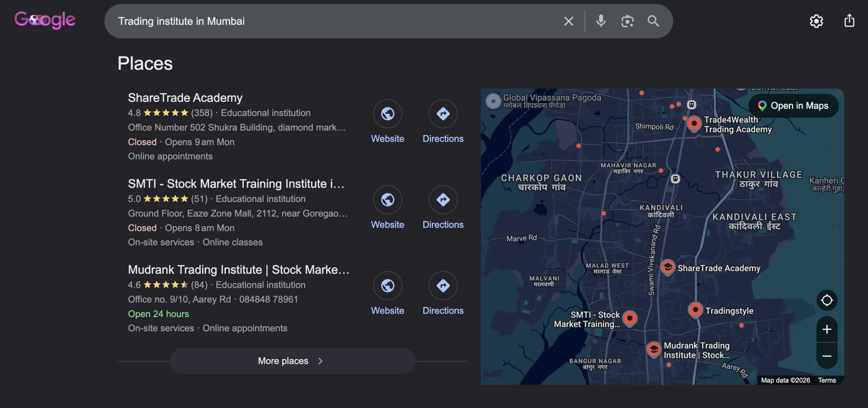Click the Charkop Gaon label on map
The height and width of the screenshot is (408, 868).
(541, 182)
